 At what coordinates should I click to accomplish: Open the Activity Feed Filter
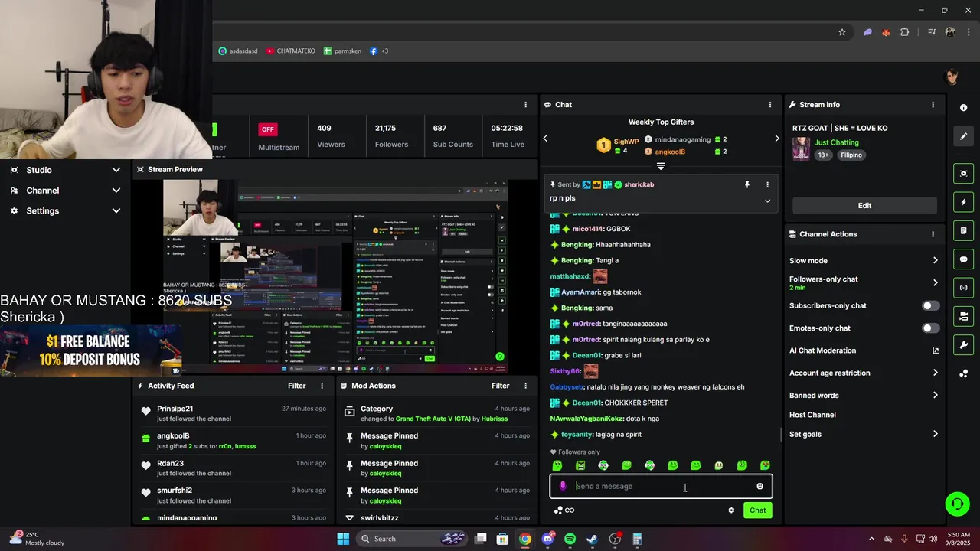pyautogui.click(x=296, y=386)
